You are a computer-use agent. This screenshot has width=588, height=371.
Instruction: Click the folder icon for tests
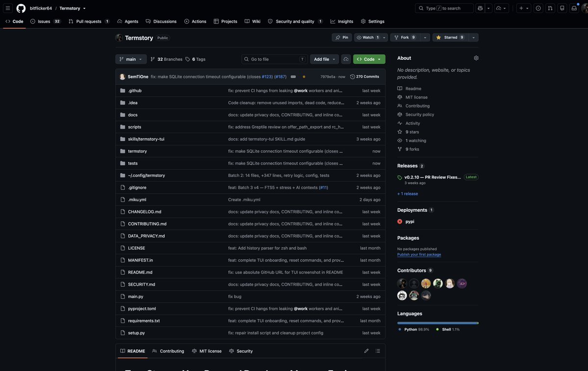pyautogui.click(x=123, y=163)
